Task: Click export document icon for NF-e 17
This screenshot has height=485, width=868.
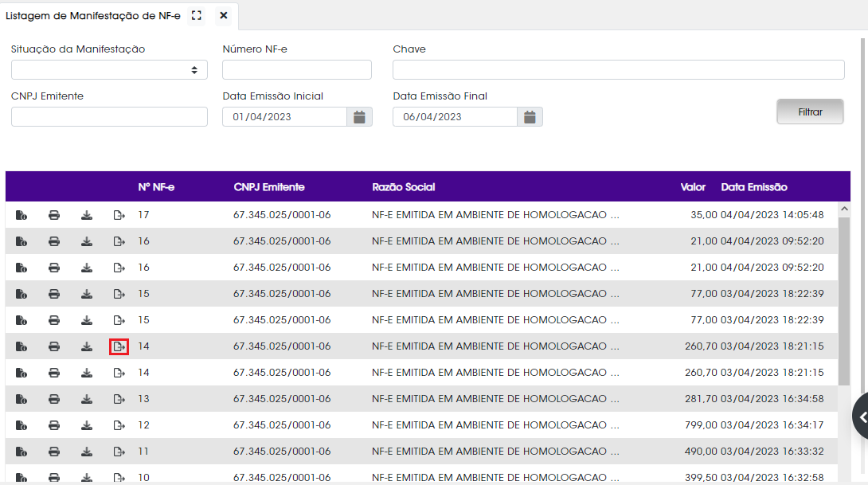Action: coord(119,215)
